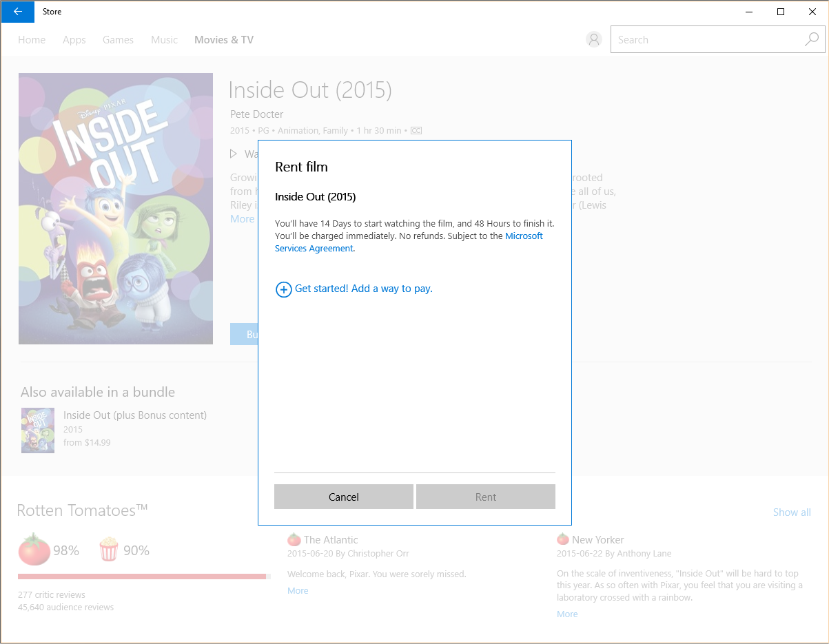Image resolution: width=829 pixels, height=644 pixels.
Task: Click 'Also available in a bundle' heading
Action: coord(98,392)
